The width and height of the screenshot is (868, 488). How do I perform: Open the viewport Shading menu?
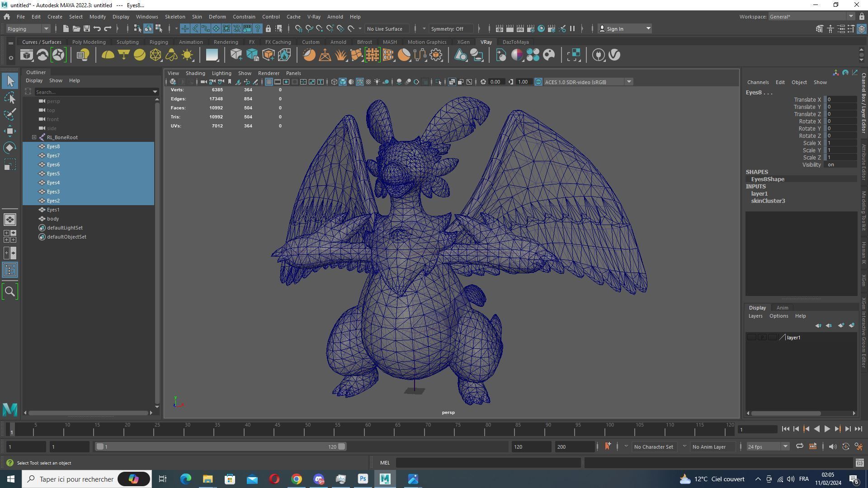pyautogui.click(x=195, y=73)
